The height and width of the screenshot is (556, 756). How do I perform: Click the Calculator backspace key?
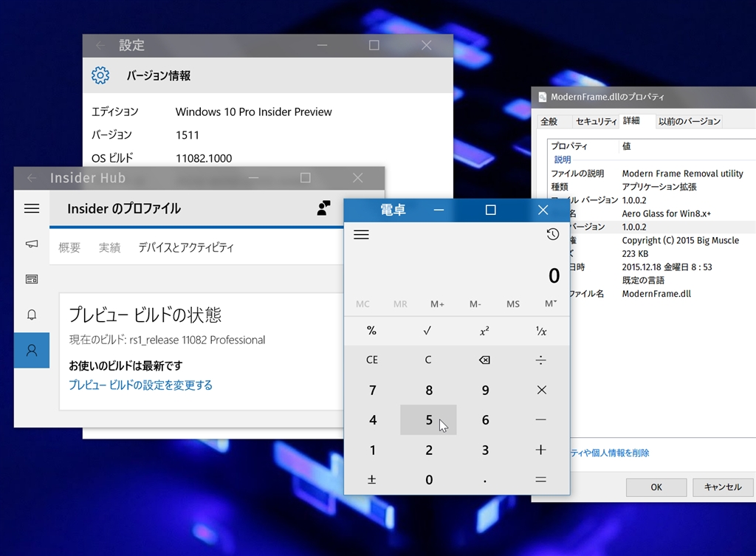click(484, 360)
